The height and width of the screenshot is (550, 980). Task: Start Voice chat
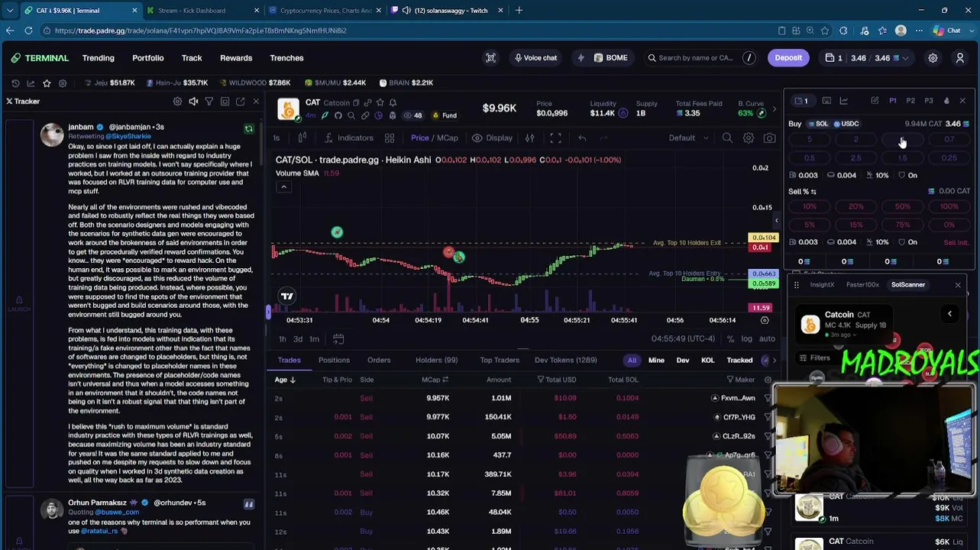(535, 58)
